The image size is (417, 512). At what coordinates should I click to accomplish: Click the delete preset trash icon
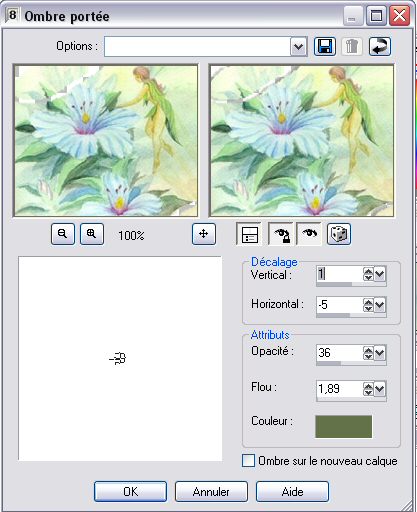tap(352, 46)
